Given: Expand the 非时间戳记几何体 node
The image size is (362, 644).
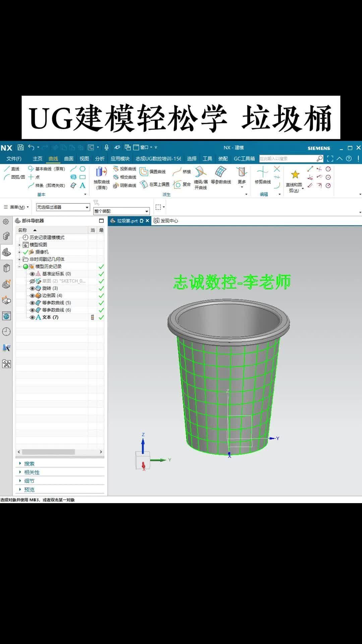Looking at the screenshot, I should (x=19, y=259).
